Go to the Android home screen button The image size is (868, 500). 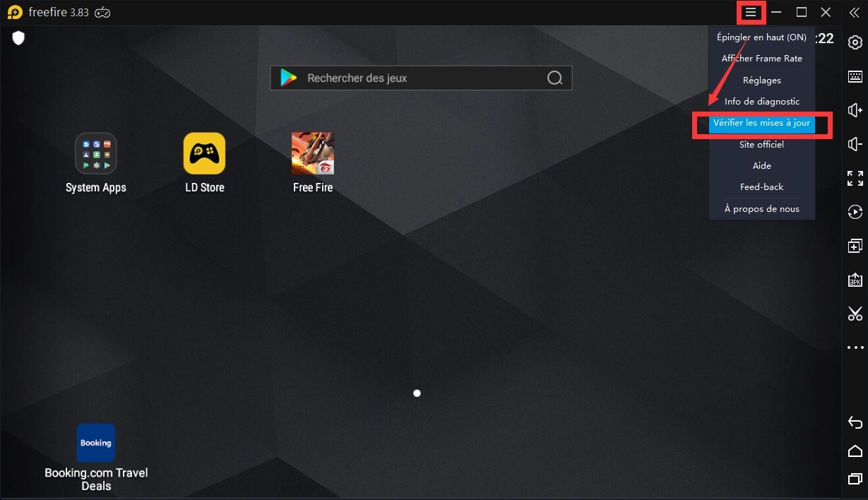[855, 451]
